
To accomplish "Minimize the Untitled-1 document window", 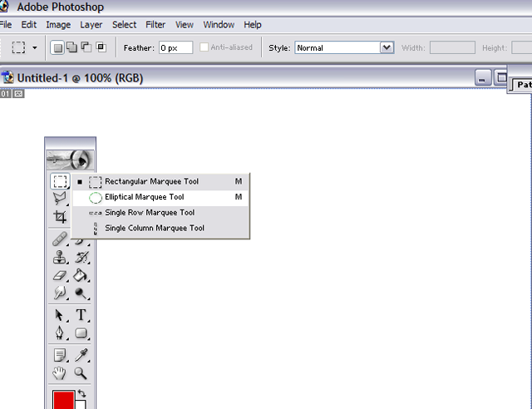I will (482, 78).
